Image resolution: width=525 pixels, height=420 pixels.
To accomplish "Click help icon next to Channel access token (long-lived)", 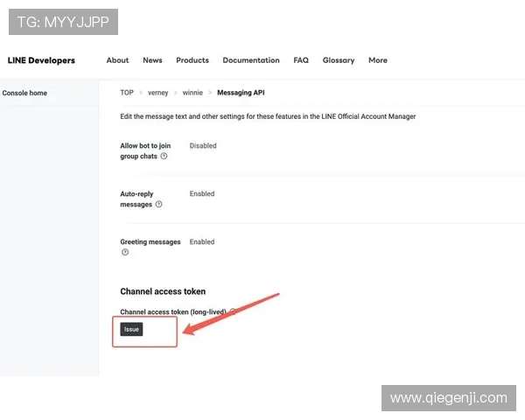I will click(x=233, y=311).
